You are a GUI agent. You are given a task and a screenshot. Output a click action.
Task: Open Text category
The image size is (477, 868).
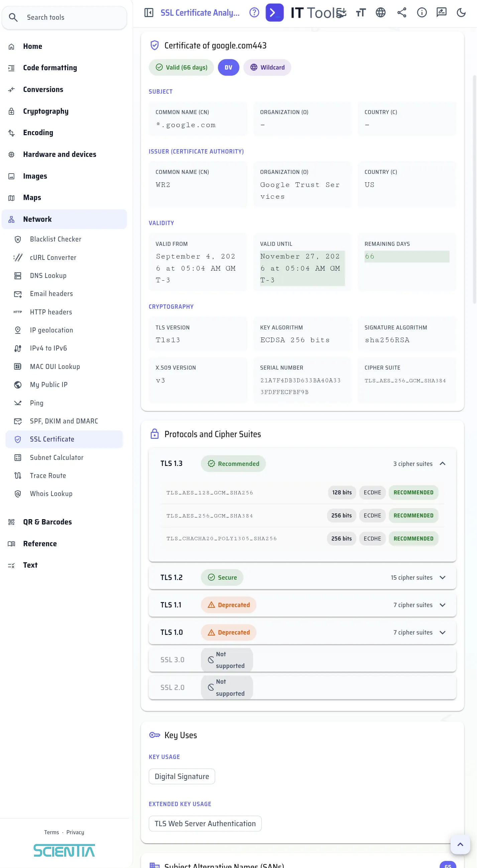tap(64, 565)
